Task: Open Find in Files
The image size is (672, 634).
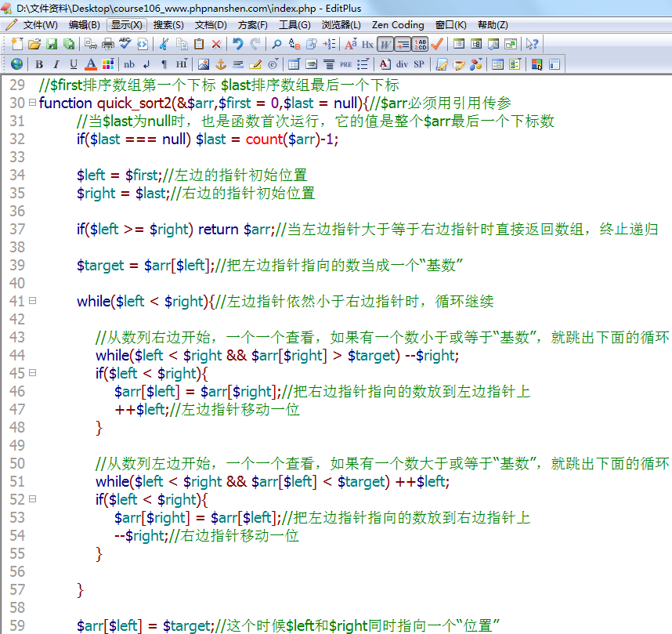Action: pyautogui.click(x=312, y=44)
